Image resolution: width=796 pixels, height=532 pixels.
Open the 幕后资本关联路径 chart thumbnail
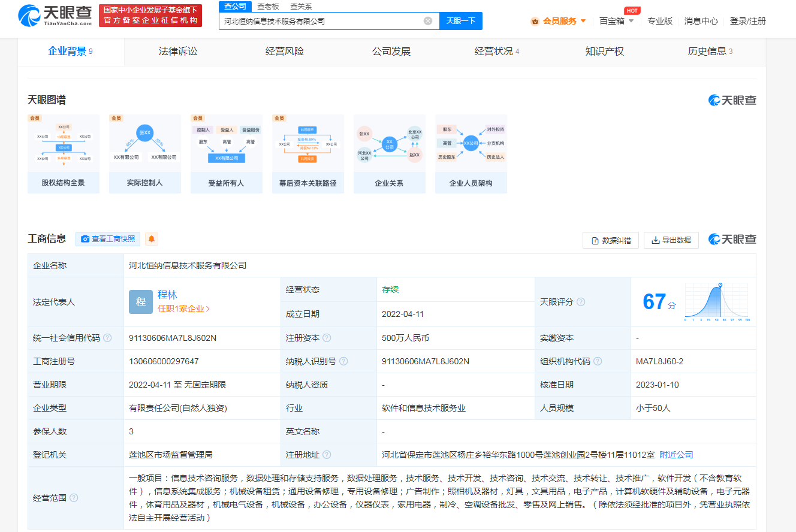pyautogui.click(x=308, y=154)
